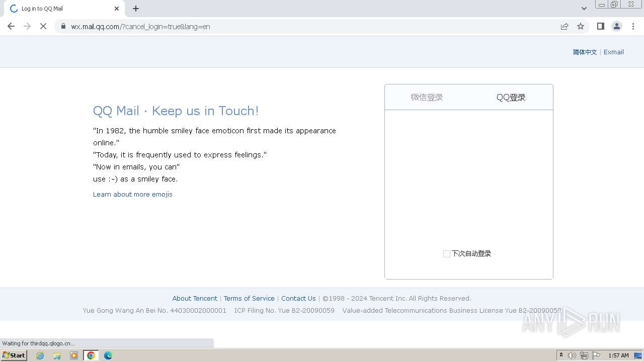Open the Action Center flag icon

pos(596,355)
